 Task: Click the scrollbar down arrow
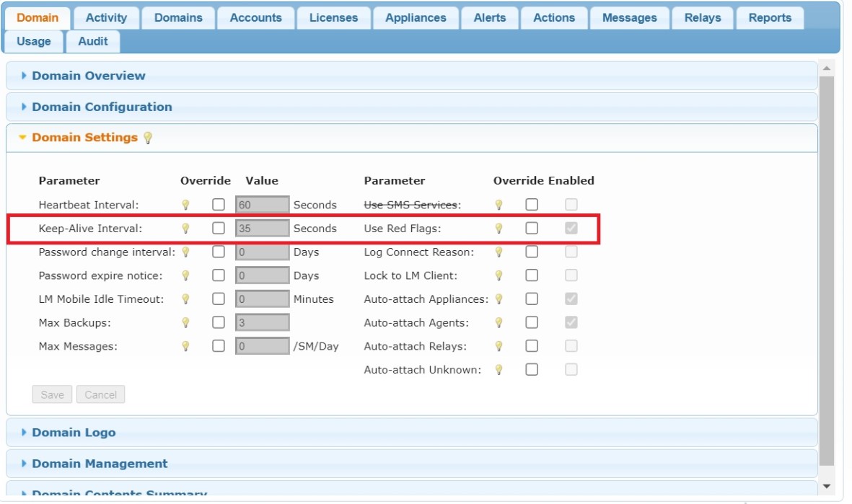click(x=827, y=487)
